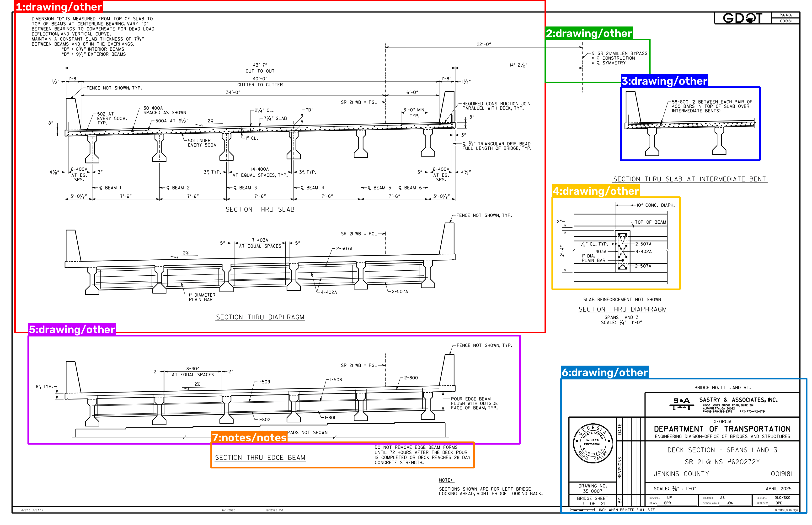Select the "PADS NOT SHOWN" label
Image resolution: width=812 pixels, height=525 pixels.
[x=307, y=433]
